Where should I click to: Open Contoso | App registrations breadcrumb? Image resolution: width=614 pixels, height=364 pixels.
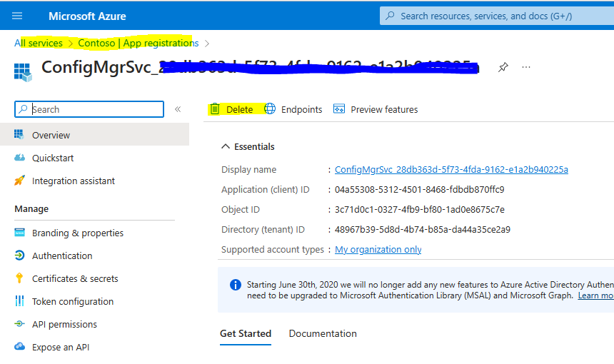pyautogui.click(x=139, y=43)
